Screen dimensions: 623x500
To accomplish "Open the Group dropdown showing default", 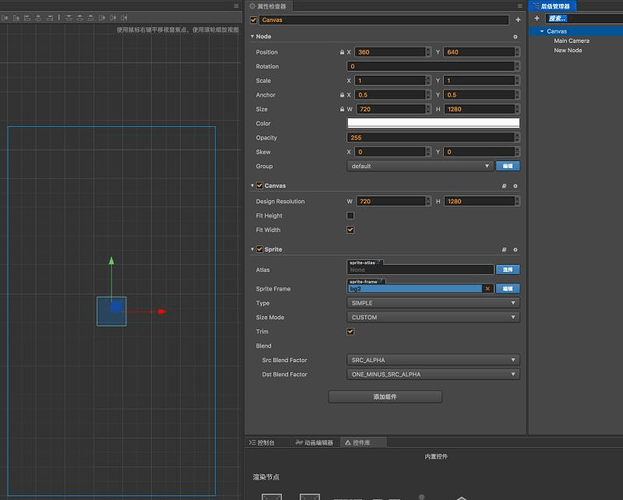I will [419, 166].
